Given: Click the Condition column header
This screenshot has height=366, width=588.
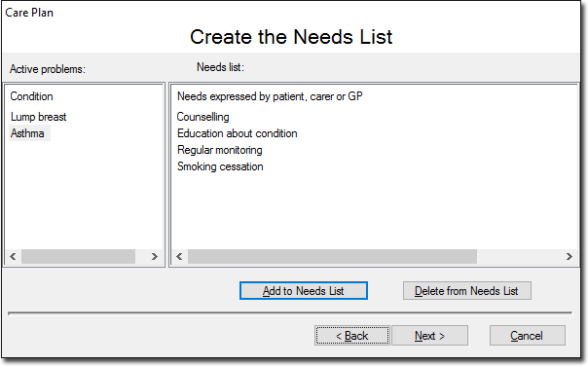Looking at the screenshot, I should click(x=31, y=96).
